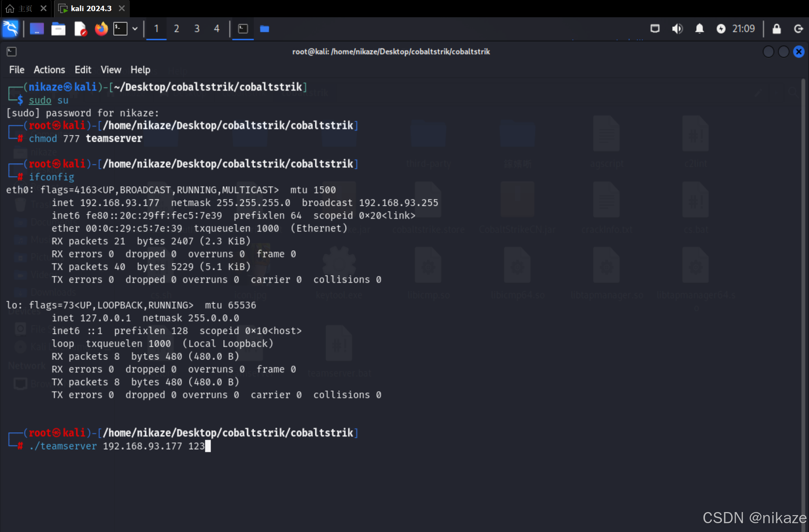Open the notifications bell icon
The width and height of the screenshot is (809, 532).
[x=699, y=29]
